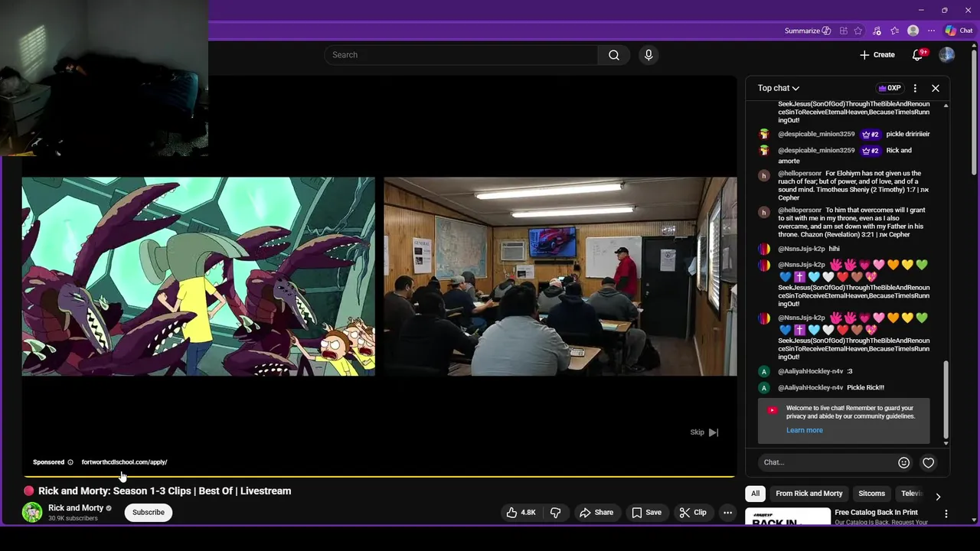Create a Clip with scissors button

(693, 513)
